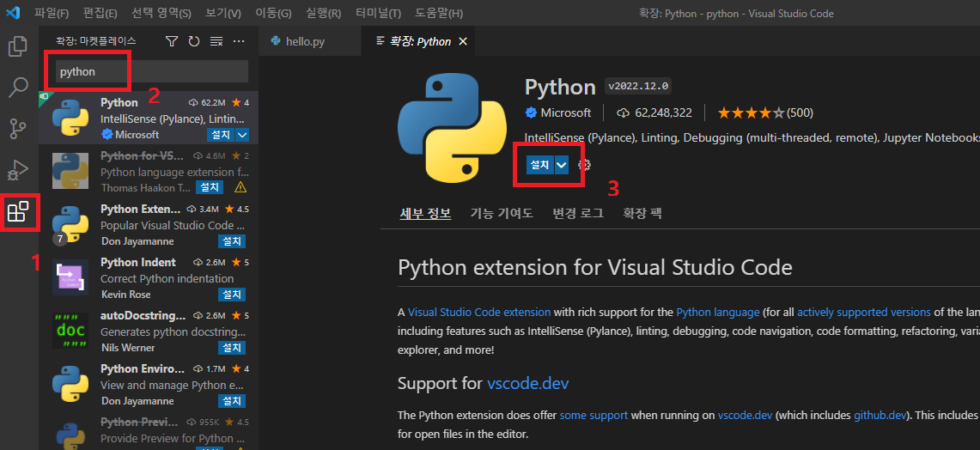This screenshot has height=450, width=980.
Task: Click the python extension search field
Action: (153, 71)
